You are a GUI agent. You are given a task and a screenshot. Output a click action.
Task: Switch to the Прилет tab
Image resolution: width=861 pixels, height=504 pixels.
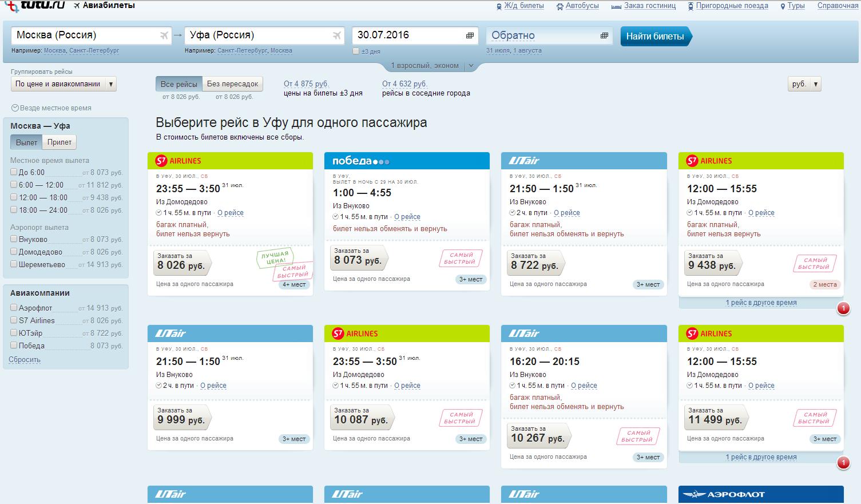point(59,142)
